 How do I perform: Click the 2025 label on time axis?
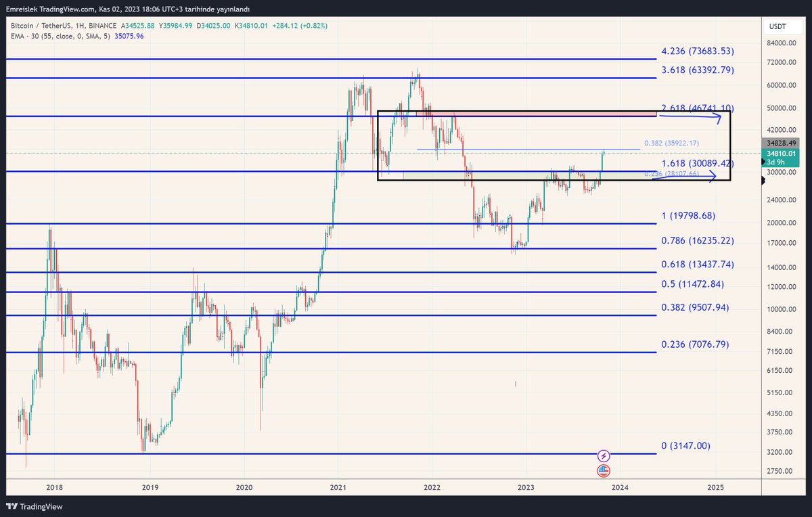pos(715,487)
